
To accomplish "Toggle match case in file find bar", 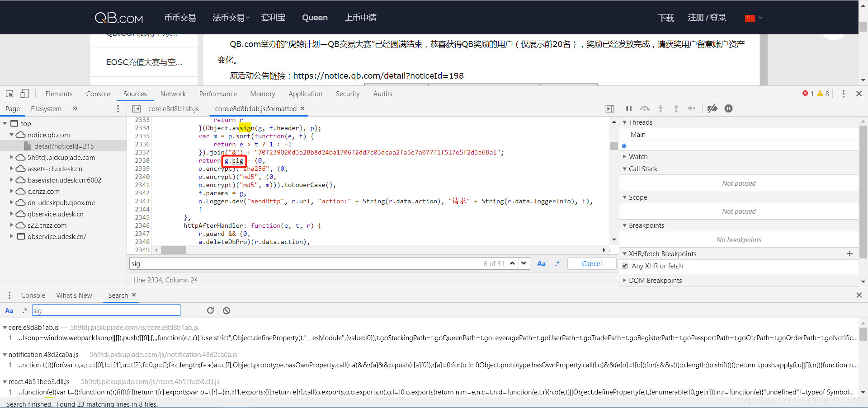I will click(x=541, y=263).
